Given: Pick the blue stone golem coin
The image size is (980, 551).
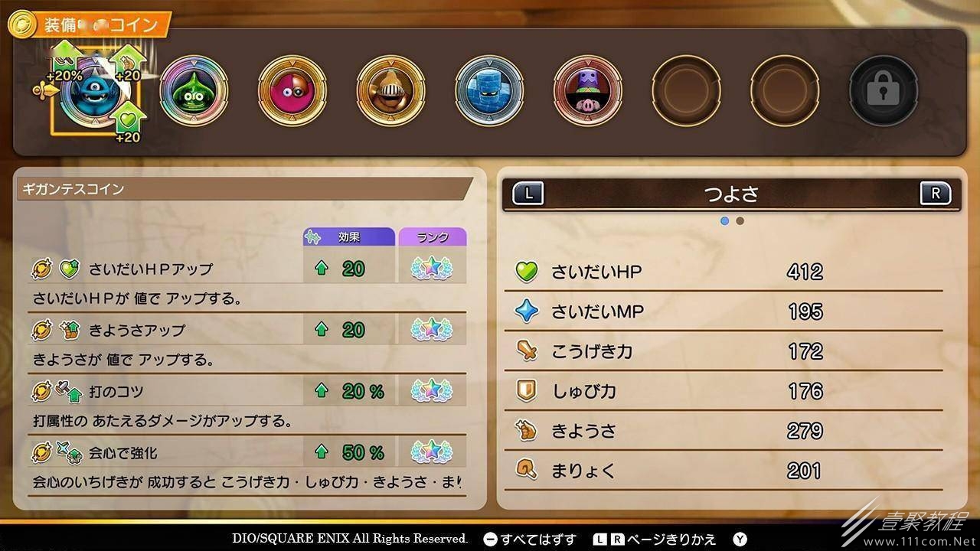Looking at the screenshot, I should click(x=490, y=90).
